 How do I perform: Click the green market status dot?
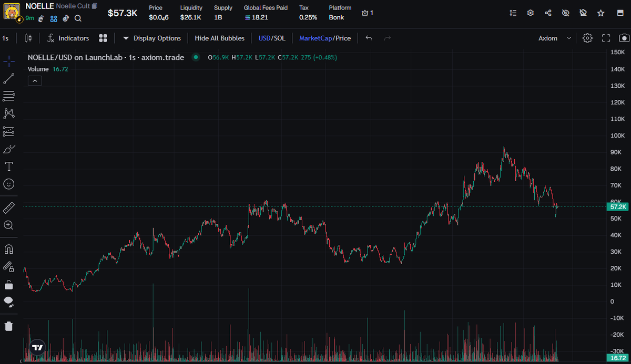tap(196, 57)
